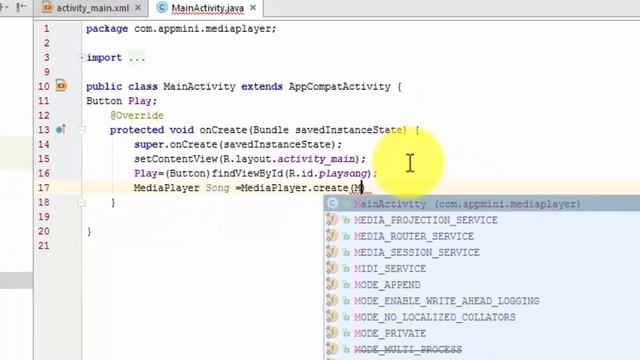
Task: Choose MODE_PRIVATE from autocomplete list
Action: click(x=482, y=333)
